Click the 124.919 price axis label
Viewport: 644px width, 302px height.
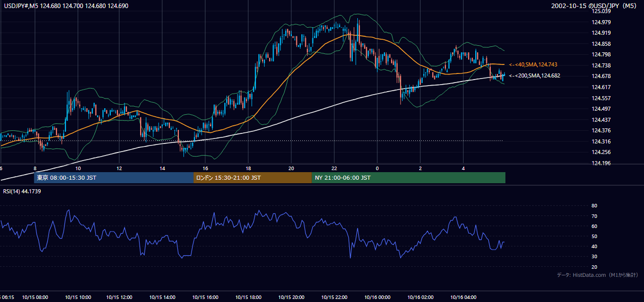pos(602,33)
